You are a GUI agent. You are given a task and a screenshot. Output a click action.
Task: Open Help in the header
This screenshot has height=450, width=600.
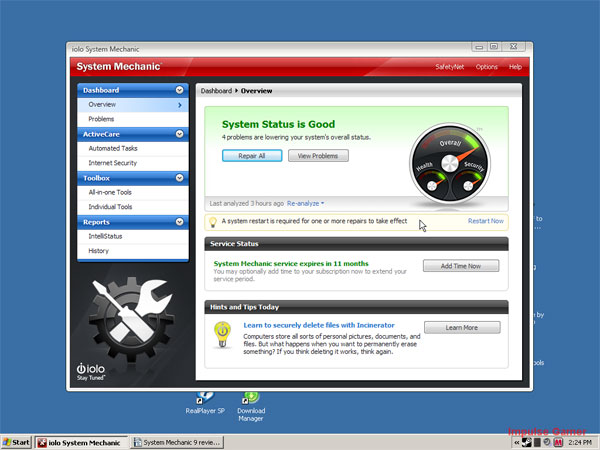click(515, 67)
